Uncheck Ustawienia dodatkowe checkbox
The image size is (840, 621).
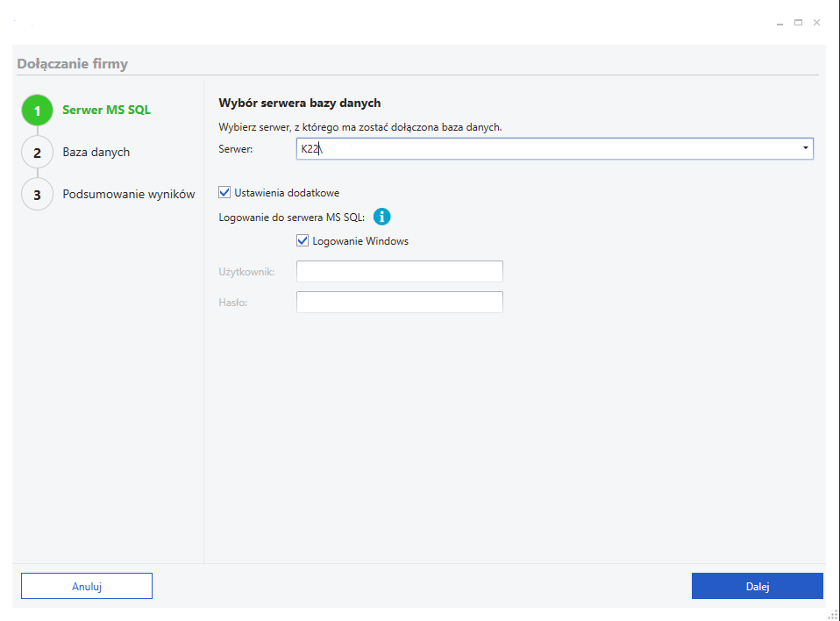pyautogui.click(x=224, y=192)
